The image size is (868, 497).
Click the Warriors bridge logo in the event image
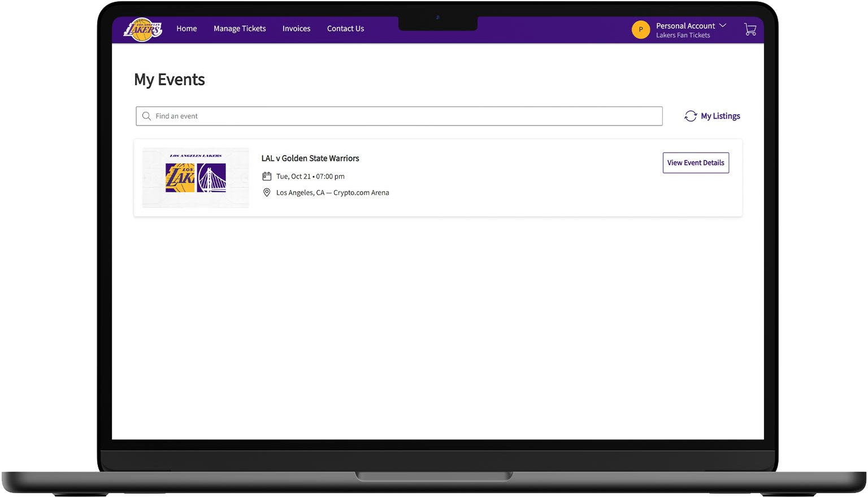coord(211,178)
